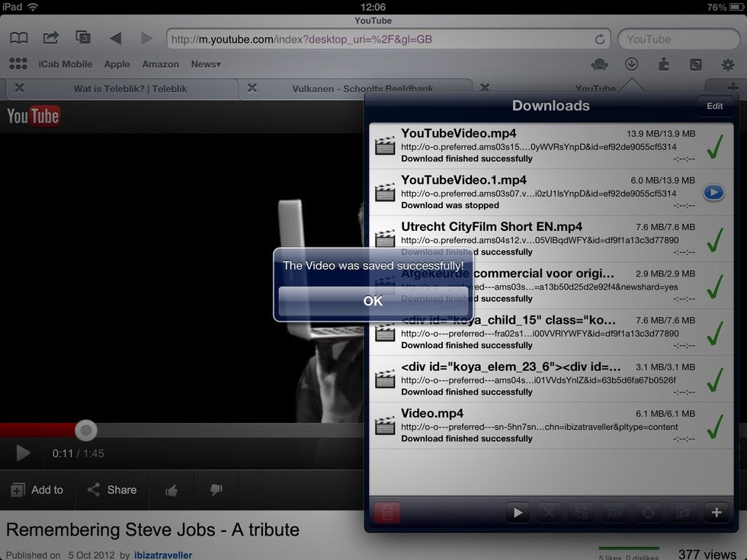
Task: Go back with the left arrow
Action: [115, 38]
